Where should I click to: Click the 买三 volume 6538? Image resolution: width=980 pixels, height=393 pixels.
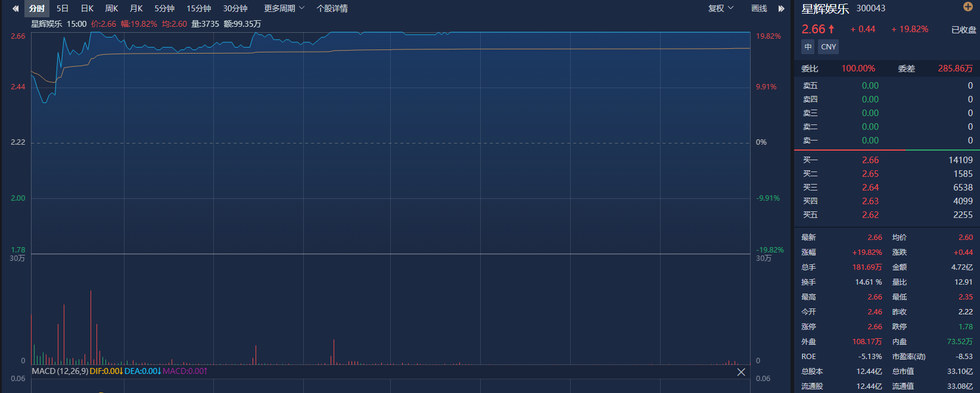[963, 188]
